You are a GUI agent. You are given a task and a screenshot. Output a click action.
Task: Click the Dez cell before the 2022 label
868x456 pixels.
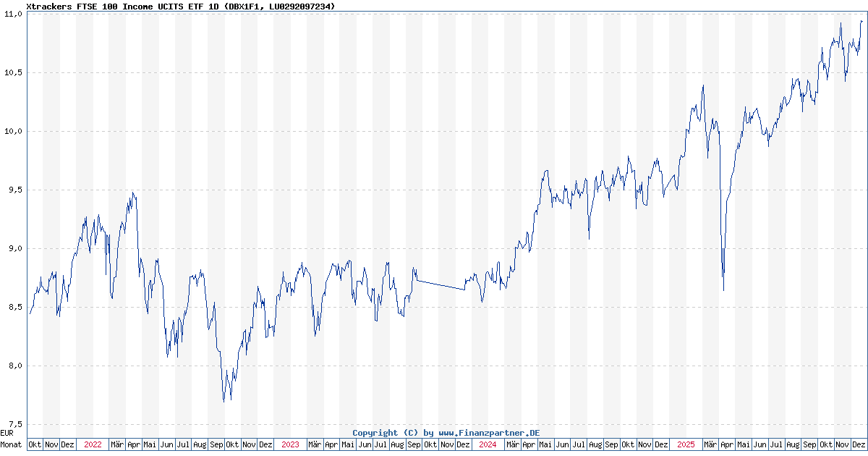coord(67,445)
